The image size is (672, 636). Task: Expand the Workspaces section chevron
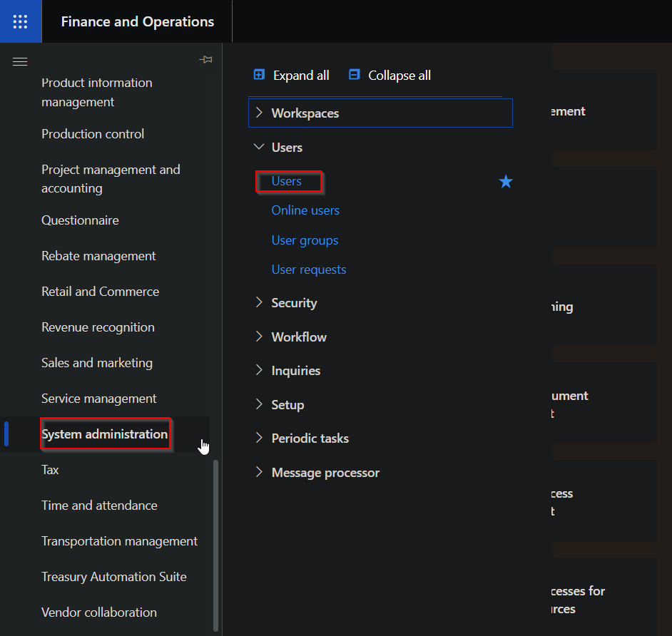[x=259, y=113]
